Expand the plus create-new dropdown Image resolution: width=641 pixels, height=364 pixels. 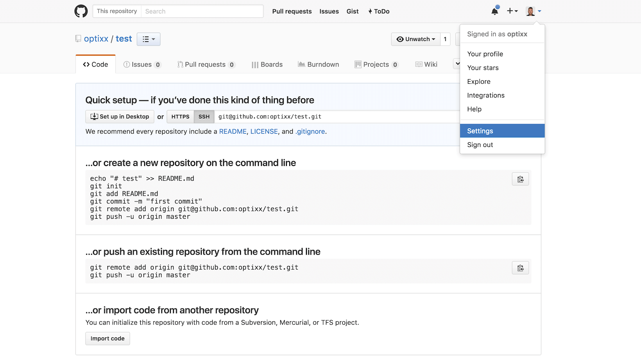(512, 11)
